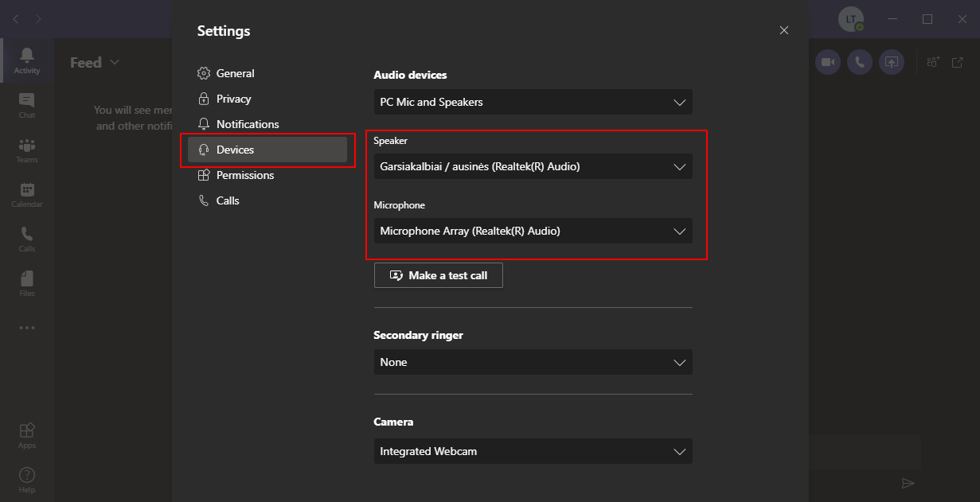Open the Calendar sidebar icon

(26, 194)
